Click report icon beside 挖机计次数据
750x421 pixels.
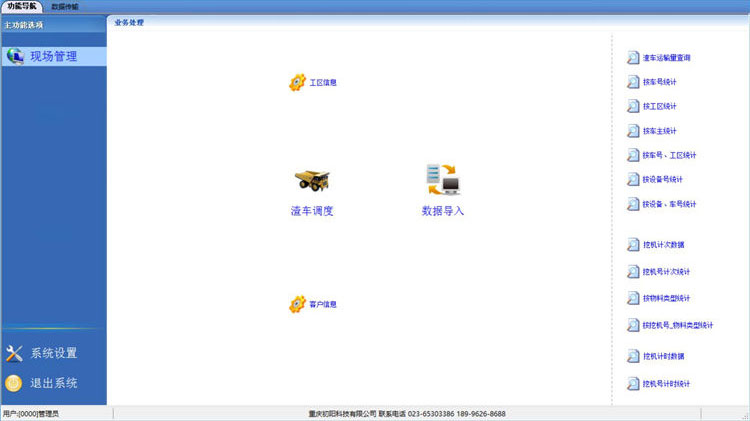tap(633, 245)
